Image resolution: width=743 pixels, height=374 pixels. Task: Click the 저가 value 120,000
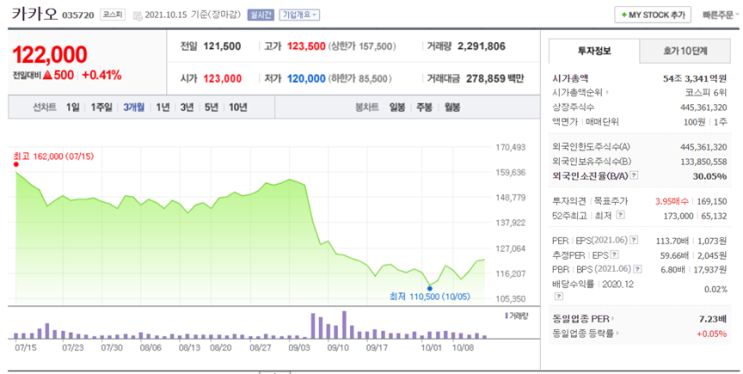(x=306, y=79)
